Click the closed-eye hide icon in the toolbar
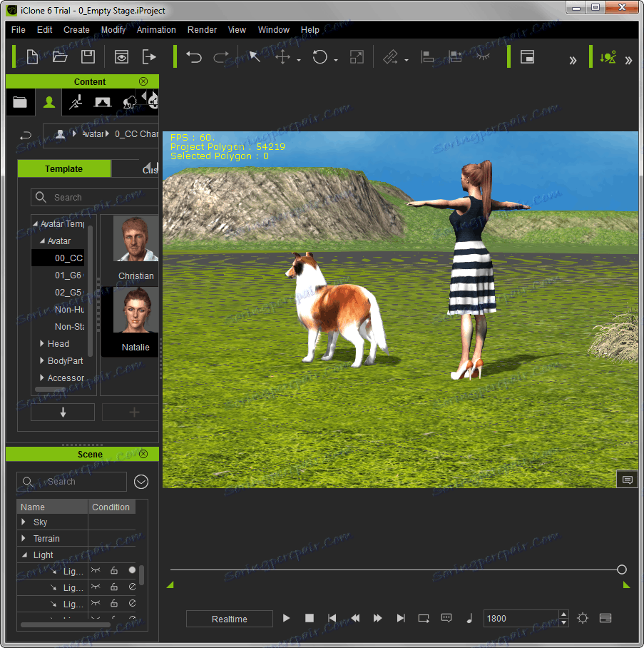 click(483, 56)
